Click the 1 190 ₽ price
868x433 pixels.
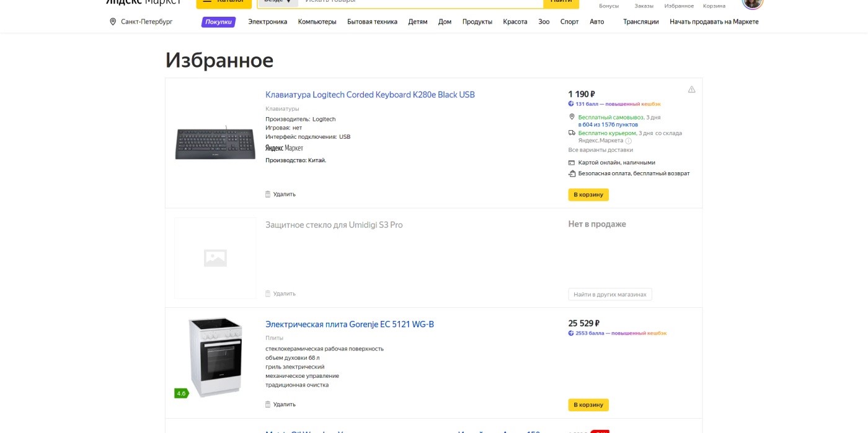(x=582, y=94)
